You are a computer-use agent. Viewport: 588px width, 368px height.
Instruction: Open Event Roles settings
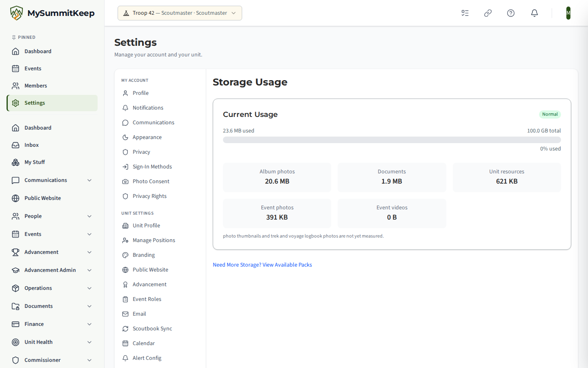click(x=160, y=299)
